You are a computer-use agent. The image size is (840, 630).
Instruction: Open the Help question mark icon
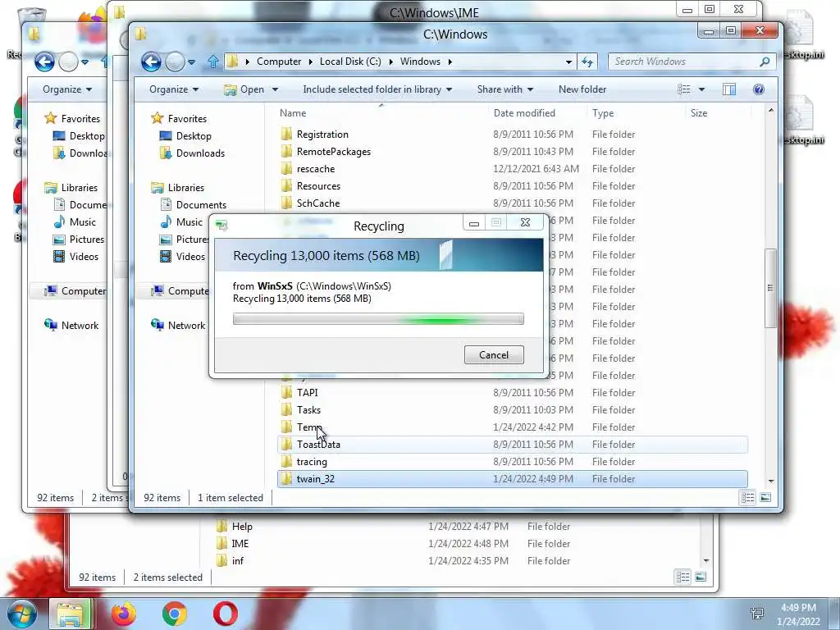click(759, 89)
